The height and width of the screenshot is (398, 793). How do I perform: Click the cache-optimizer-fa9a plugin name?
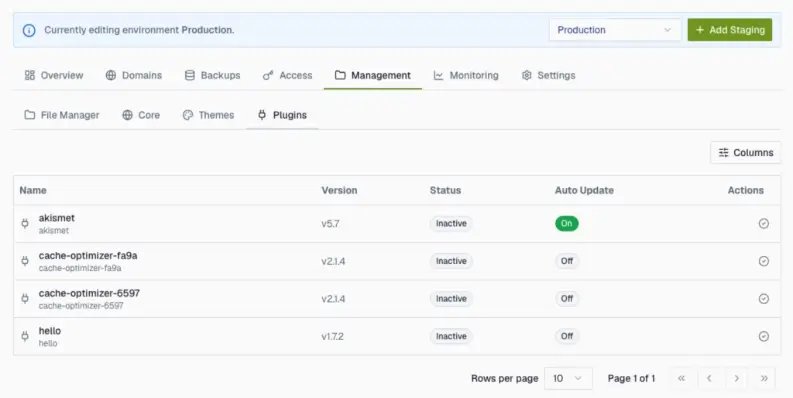click(x=88, y=255)
